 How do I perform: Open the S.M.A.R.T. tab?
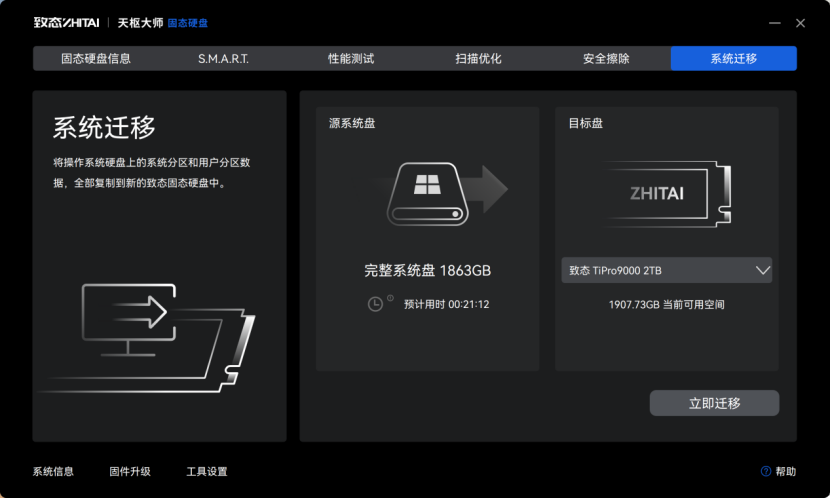coord(223,58)
